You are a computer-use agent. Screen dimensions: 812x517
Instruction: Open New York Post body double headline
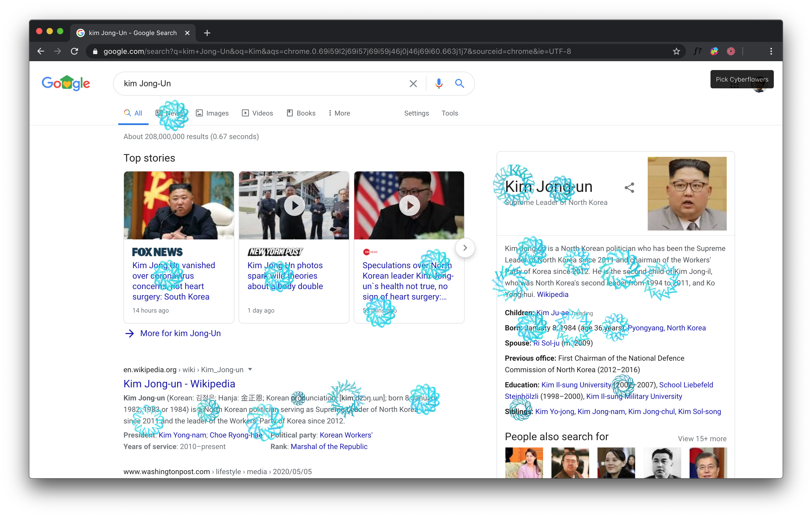point(285,276)
